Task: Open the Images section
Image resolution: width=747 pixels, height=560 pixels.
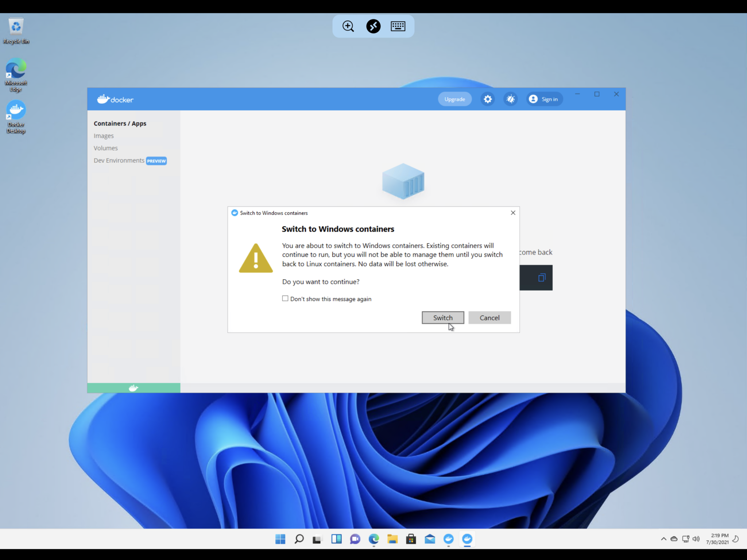Action: (x=104, y=136)
